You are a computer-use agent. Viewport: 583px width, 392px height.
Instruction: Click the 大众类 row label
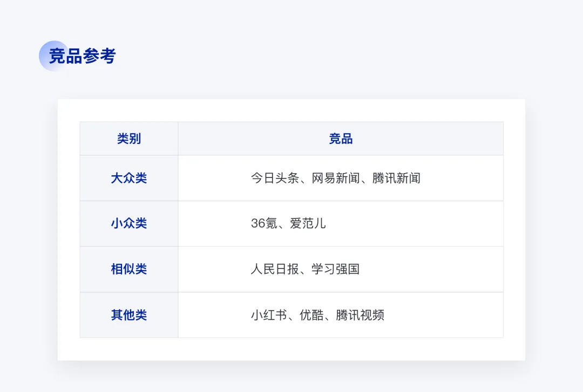pos(129,178)
